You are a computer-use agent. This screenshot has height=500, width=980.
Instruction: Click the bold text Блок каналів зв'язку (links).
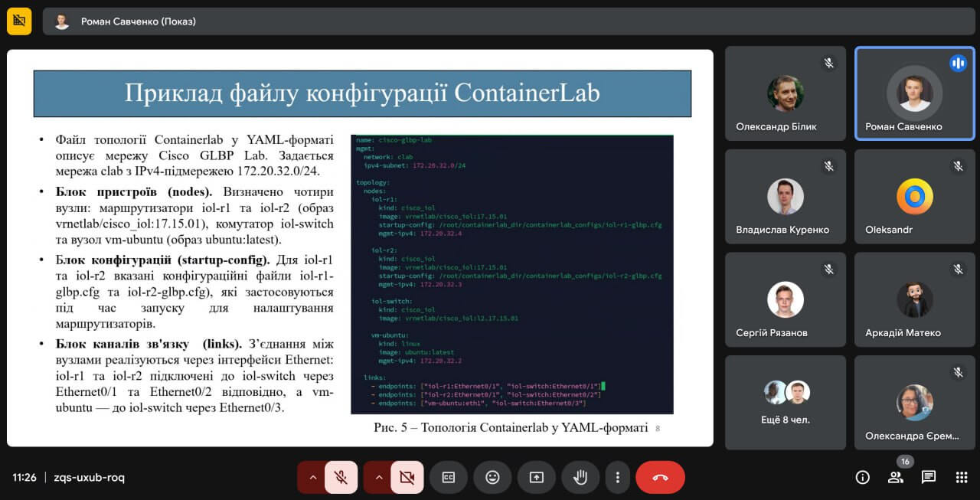tap(149, 344)
